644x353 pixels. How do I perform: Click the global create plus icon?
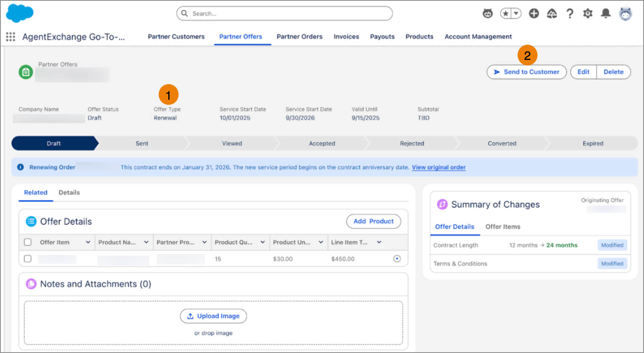[534, 14]
